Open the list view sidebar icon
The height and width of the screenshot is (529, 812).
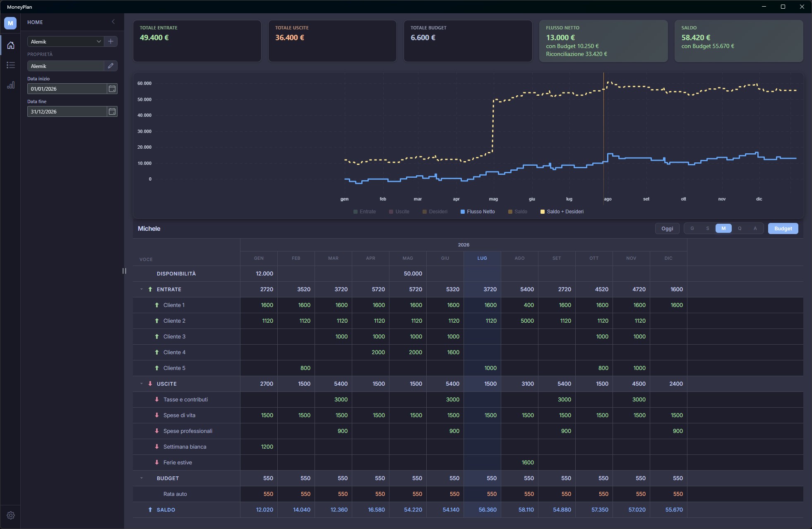(11, 65)
